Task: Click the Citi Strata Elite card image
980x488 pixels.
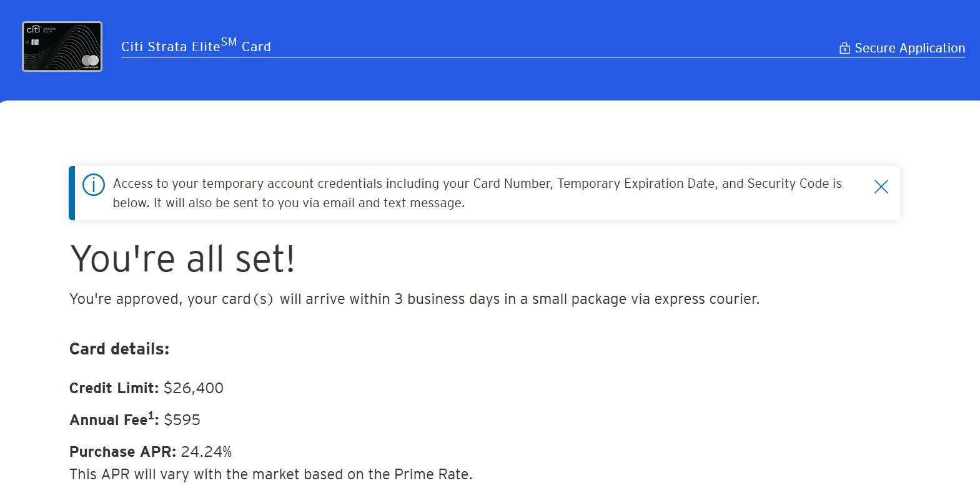Action: point(62,47)
